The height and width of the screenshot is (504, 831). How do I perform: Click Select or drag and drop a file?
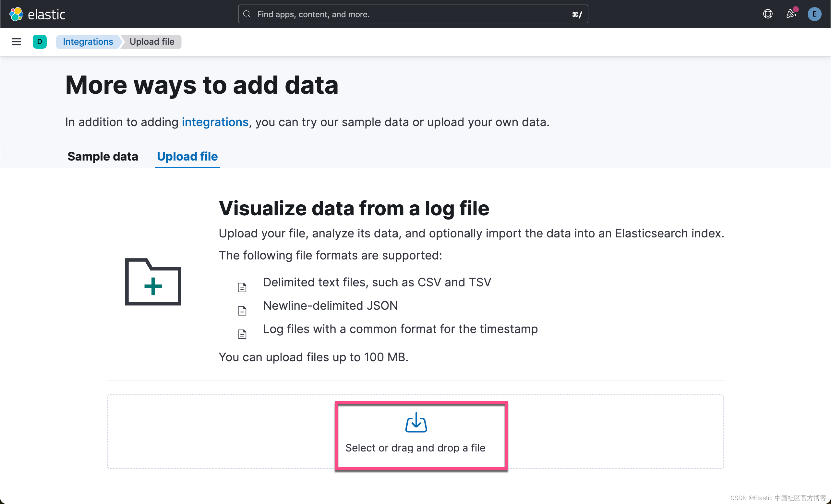tap(415, 448)
